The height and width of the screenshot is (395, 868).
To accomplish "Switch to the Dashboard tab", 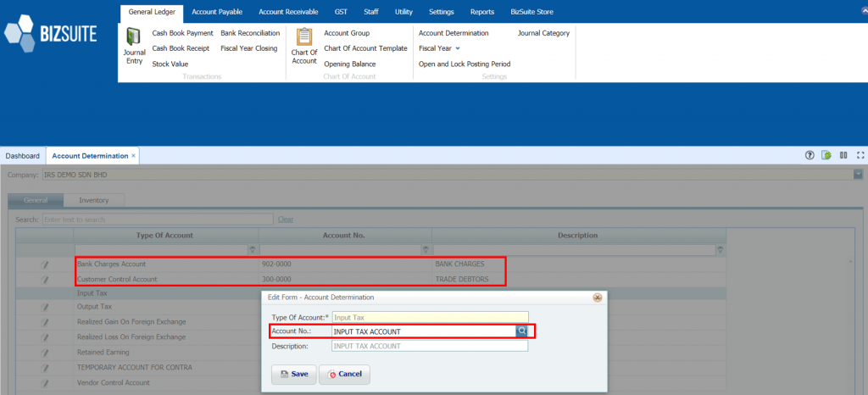I will [23, 156].
